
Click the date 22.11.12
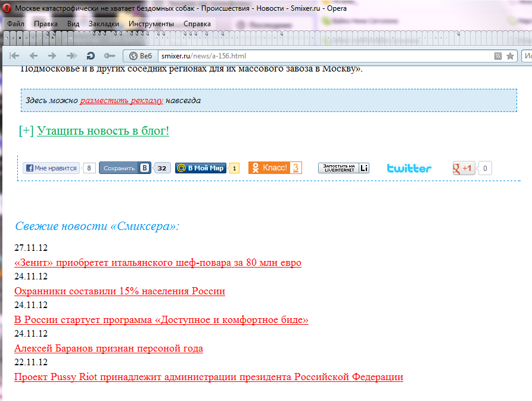pyautogui.click(x=31, y=362)
